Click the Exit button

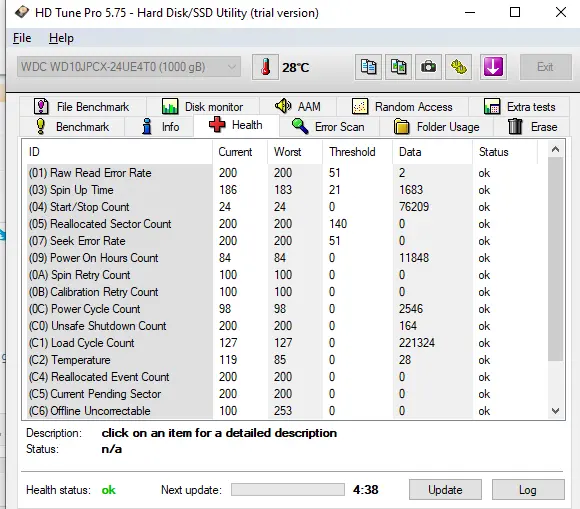[x=545, y=67]
